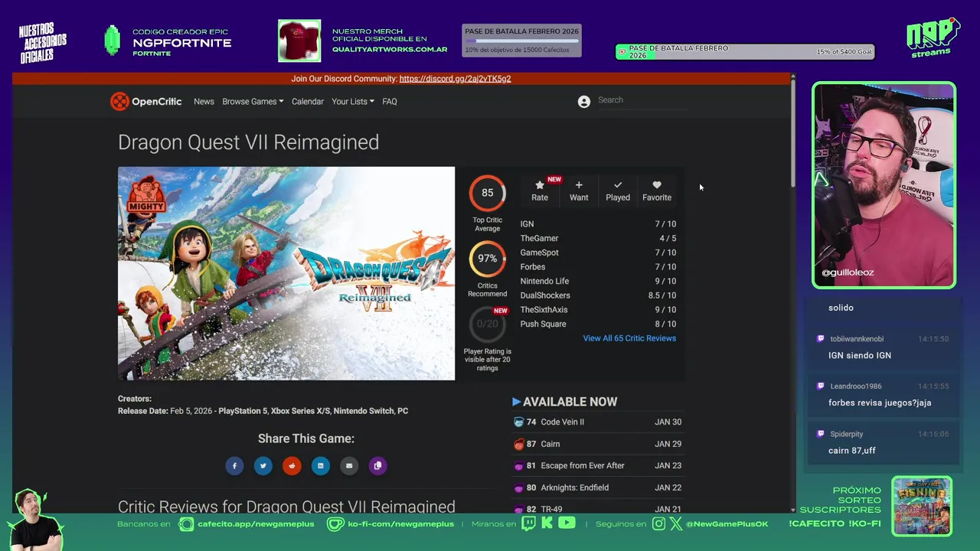Viewport: 980px width, 551px height.
Task: Share game via LinkedIn icon
Action: point(321,465)
